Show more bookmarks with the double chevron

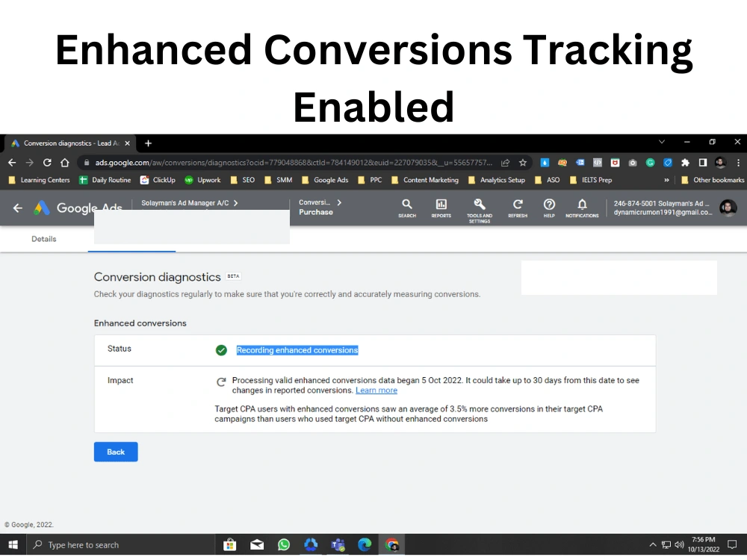(666, 180)
